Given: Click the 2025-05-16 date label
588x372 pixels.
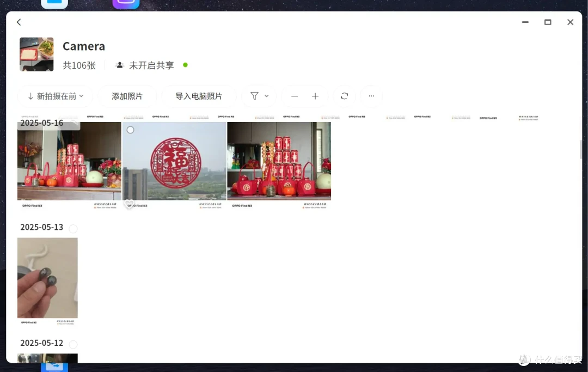Looking at the screenshot, I should (41, 123).
